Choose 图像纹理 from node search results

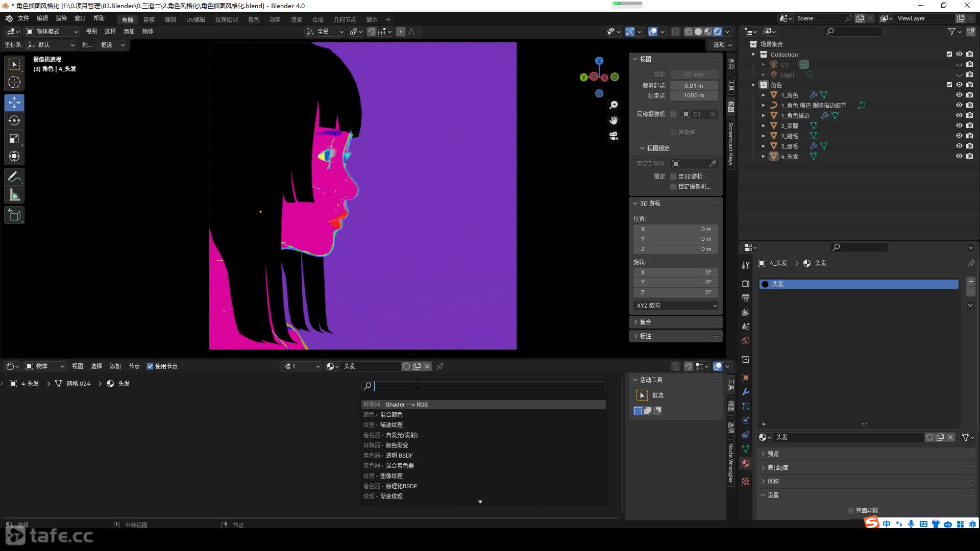[483, 476]
